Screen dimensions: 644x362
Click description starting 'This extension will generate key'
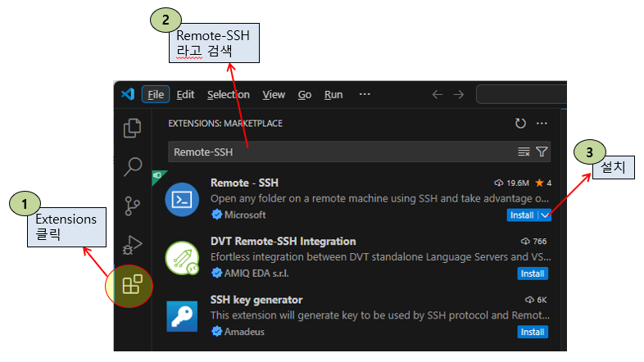coord(380,315)
